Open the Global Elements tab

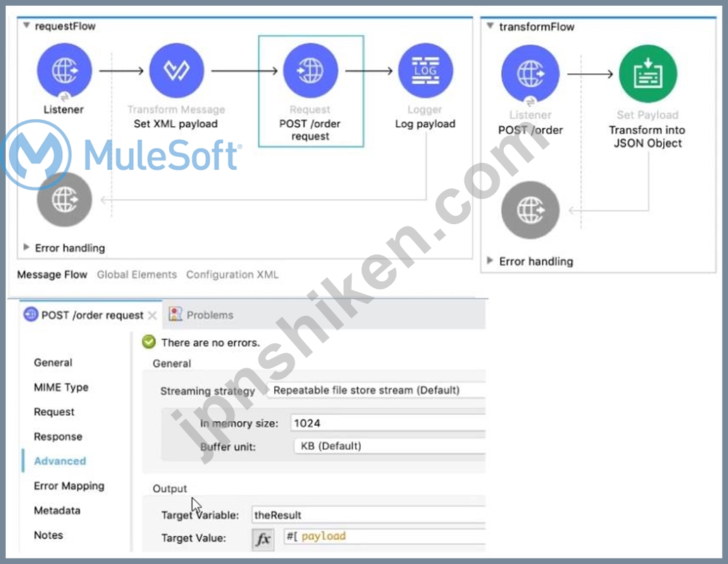(137, 274)
